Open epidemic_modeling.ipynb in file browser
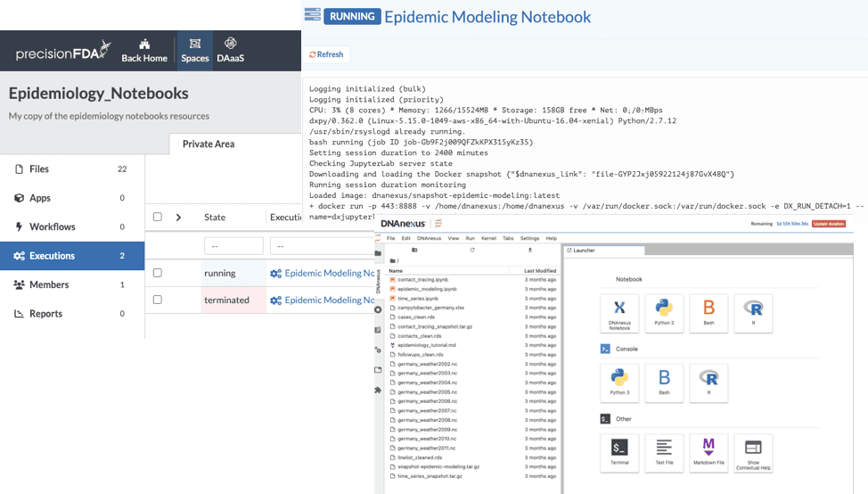 coord(427,289)
